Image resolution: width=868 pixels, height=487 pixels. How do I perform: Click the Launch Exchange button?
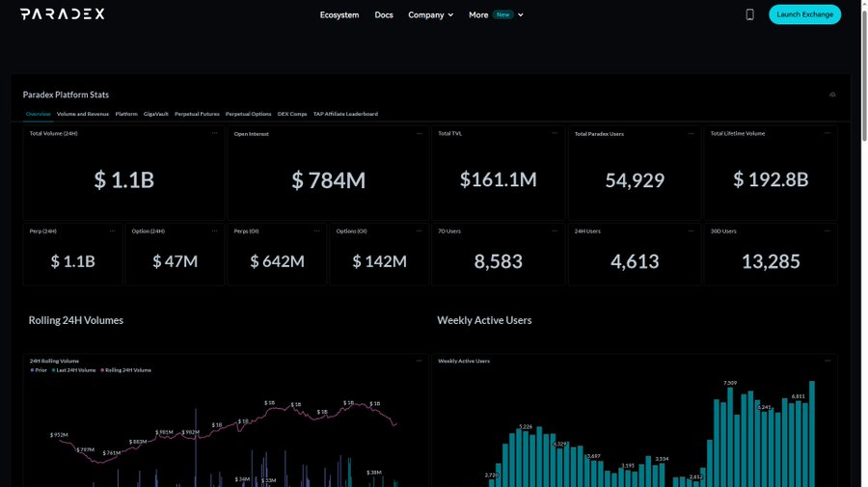pos(805,14)
